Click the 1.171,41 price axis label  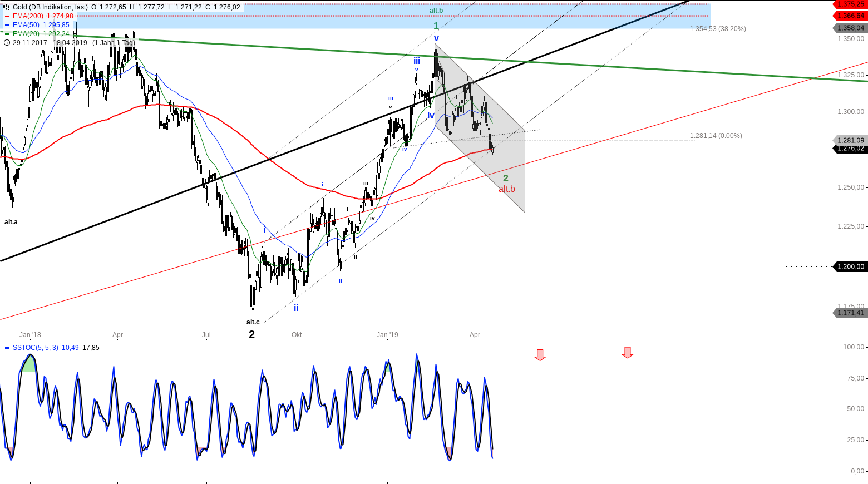pos(851,313)
